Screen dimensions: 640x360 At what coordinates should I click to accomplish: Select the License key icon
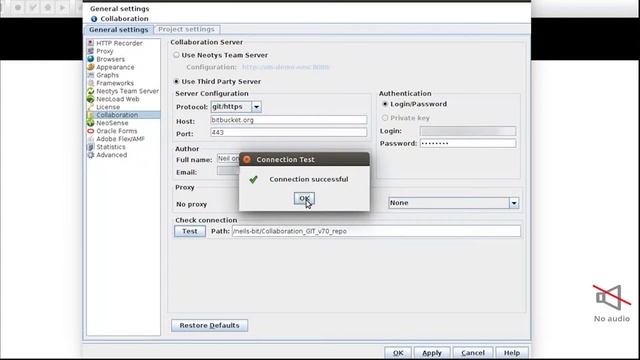pyautogui.click(x=91, y=107)
